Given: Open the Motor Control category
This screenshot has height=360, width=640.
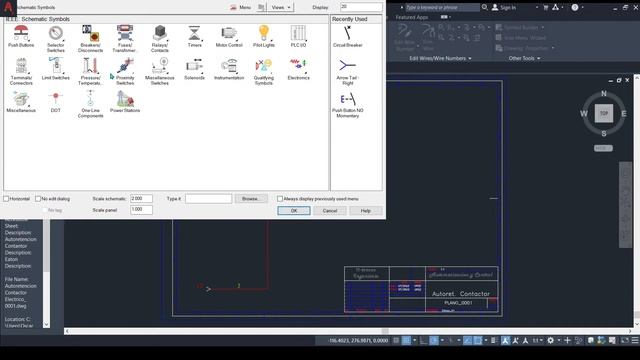Looking at the screenshot, I should [229, 36].
